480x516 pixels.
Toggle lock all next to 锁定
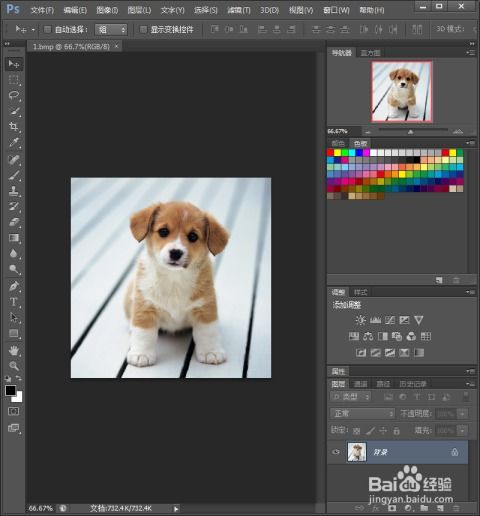click(396, 431)
